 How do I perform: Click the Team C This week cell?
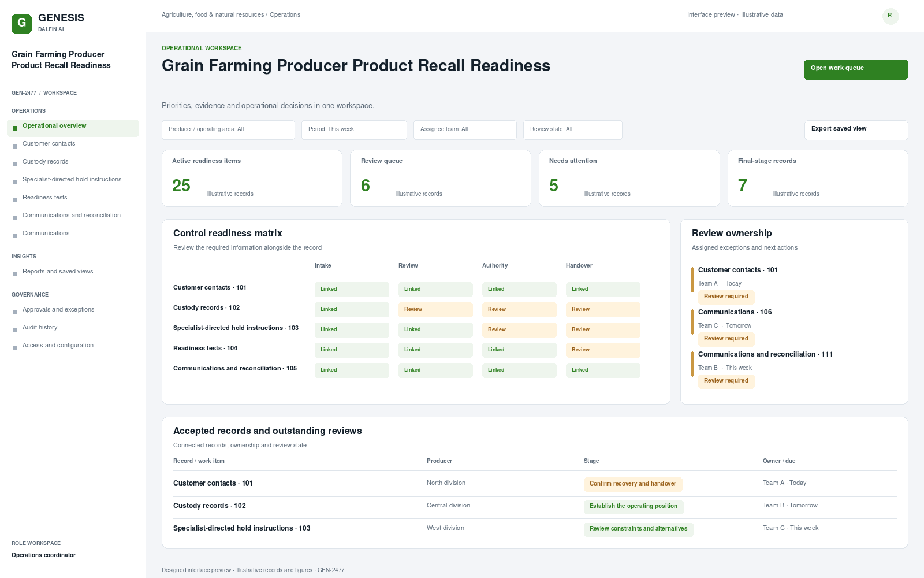tap(791, 528)
